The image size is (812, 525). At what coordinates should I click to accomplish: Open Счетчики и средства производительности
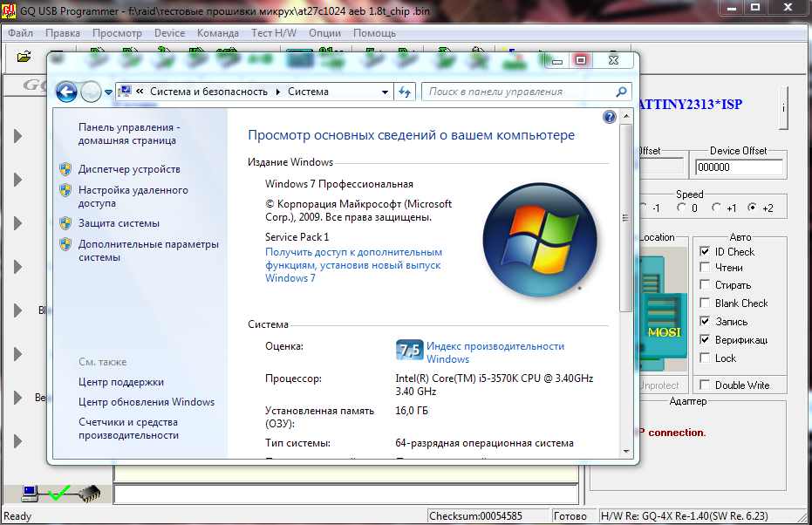click(x=128, y=429)
